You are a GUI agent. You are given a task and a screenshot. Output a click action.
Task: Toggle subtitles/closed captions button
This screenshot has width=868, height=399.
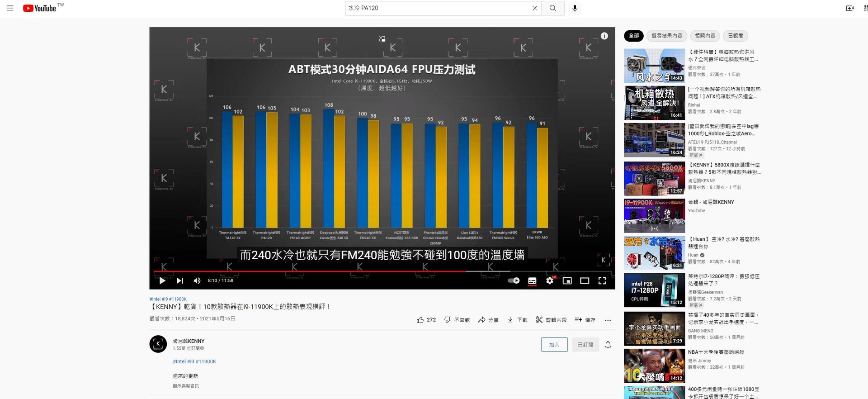pyautogui.click(x=532, y=280)
